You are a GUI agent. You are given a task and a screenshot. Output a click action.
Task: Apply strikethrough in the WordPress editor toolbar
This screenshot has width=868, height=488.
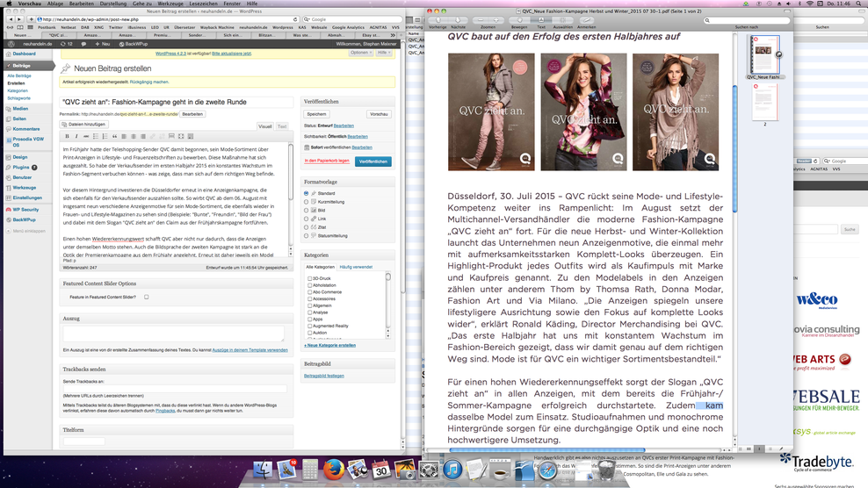point(86,136)
